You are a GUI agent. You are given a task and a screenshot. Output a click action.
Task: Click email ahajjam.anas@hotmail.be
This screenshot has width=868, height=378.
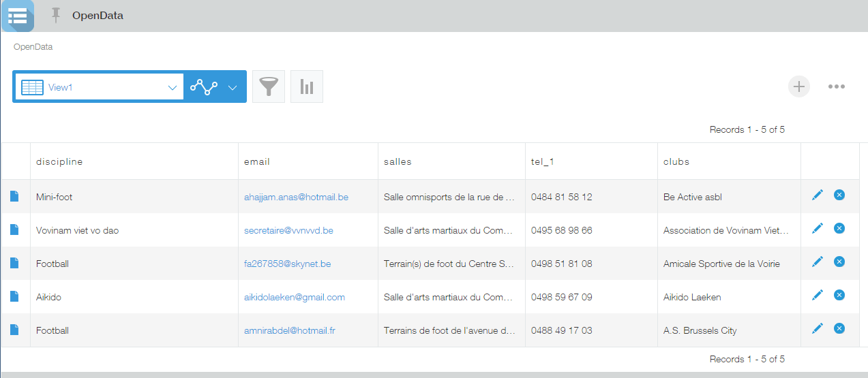tap(296, 197)
